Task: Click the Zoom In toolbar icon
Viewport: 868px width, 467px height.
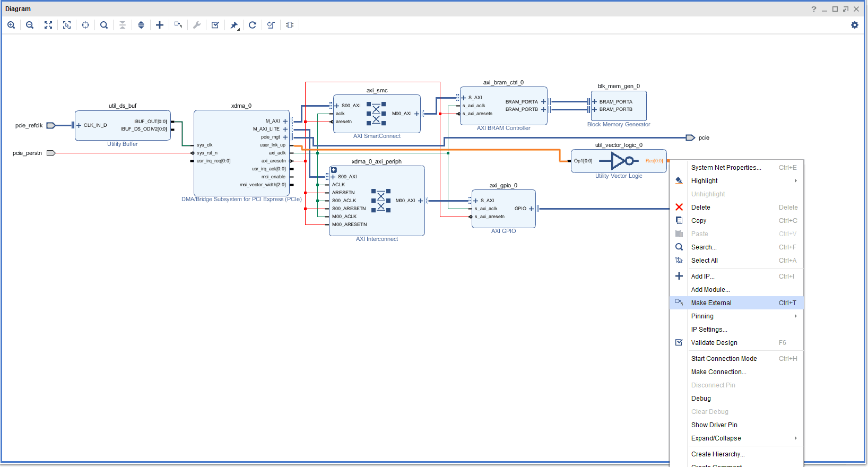Action: [11, 25]
